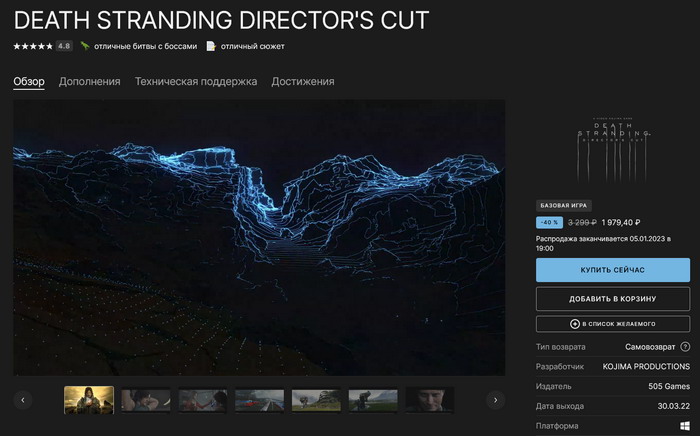Click the five-star rating icons
700x436 pixels.
click(33, 46)
